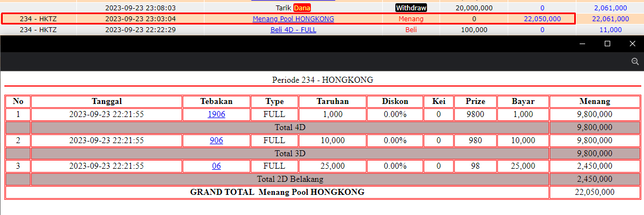Click the Total 2D Belakang row label
The height and width of the screenshot is (215, 644).
[x=290, y=179]
